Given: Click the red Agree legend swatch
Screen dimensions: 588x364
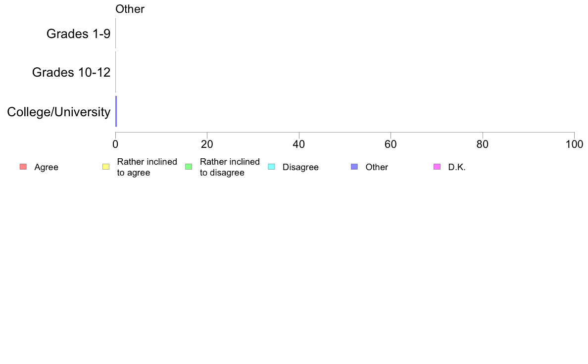Looking at the screenshot, I should pyautogui.click(x=23, y=167).
